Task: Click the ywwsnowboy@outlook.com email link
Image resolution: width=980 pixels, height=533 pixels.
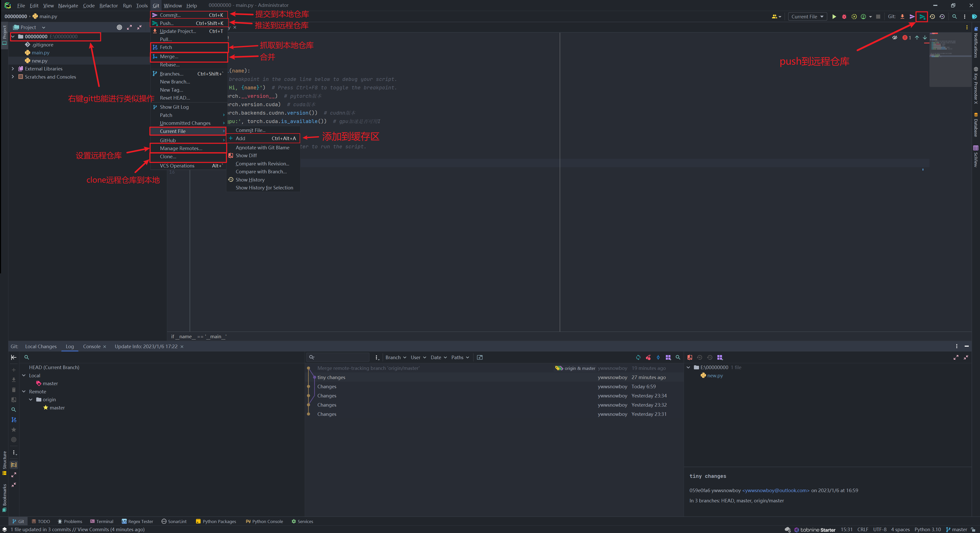Action: (776, 491)
